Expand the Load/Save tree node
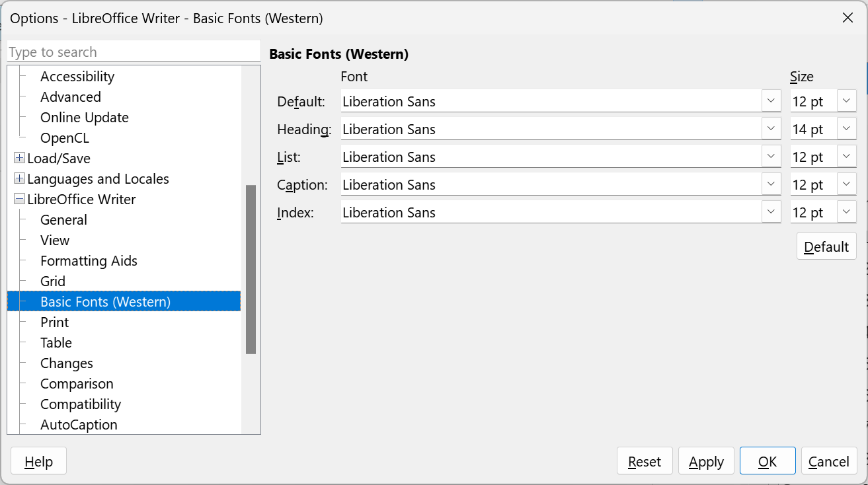The image size is (868, 485). [20, 159]
